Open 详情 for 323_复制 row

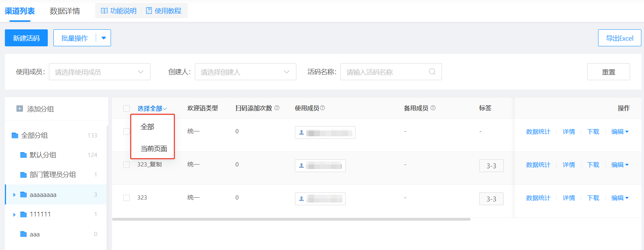click(x=569, y=165)
